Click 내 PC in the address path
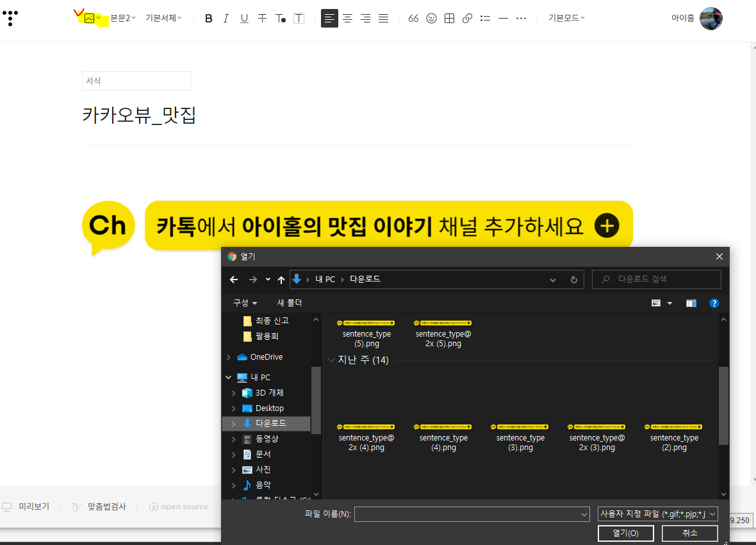The width and height of the screenshot is (756, 545). coord(325,279)
